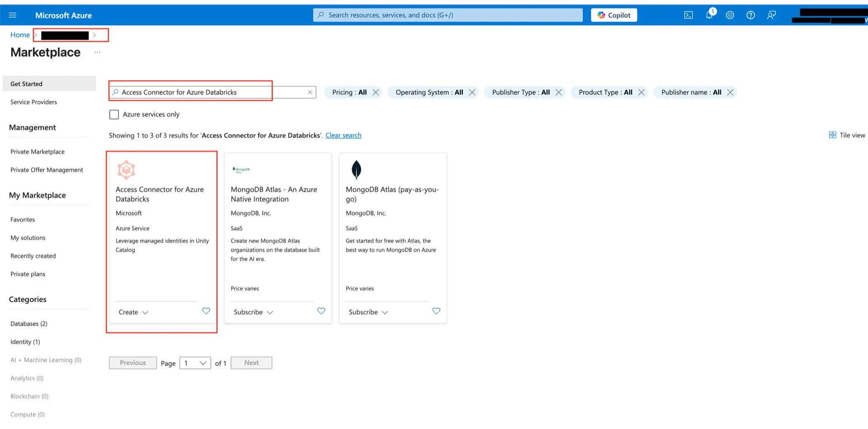Open MongoDB Atlas (pay-as-you-go) title
Viewport: 868px width, 429px height.
point(392,194)
